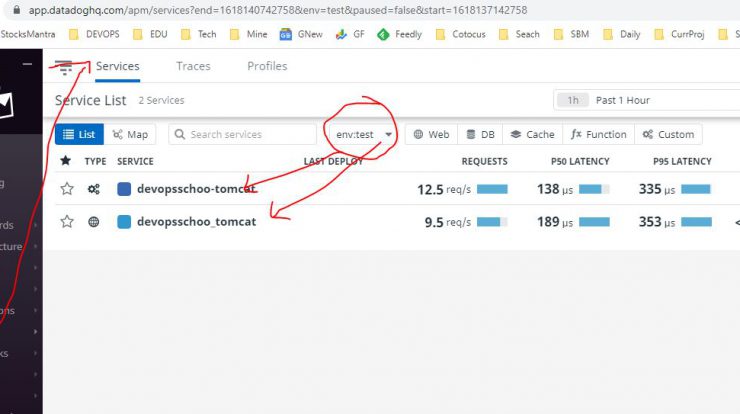Collapse the sidebar with the minus icon
740x414 pixels.
pyautogui.click(x=27, y=63)
